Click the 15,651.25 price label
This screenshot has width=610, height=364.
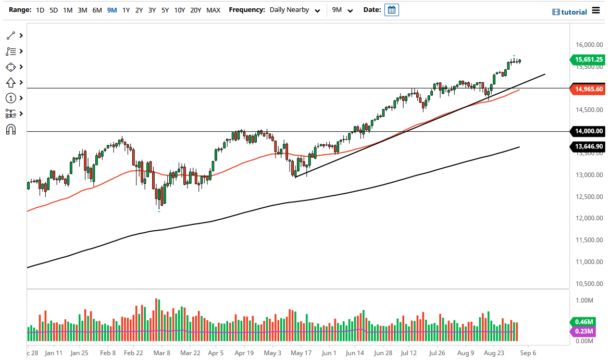click(588, 60)
